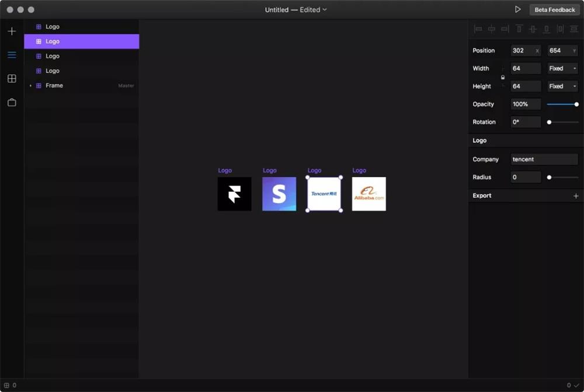This screenshot has width=584, height=392.
Task: Add an export with the Export plus button
Action: click(x=576, y=196)
